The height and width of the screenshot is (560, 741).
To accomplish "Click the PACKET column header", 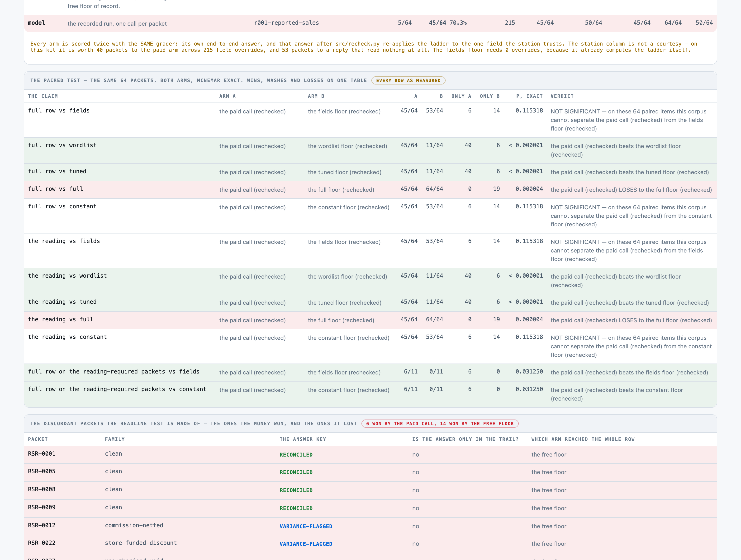I will tap(38, 439).
